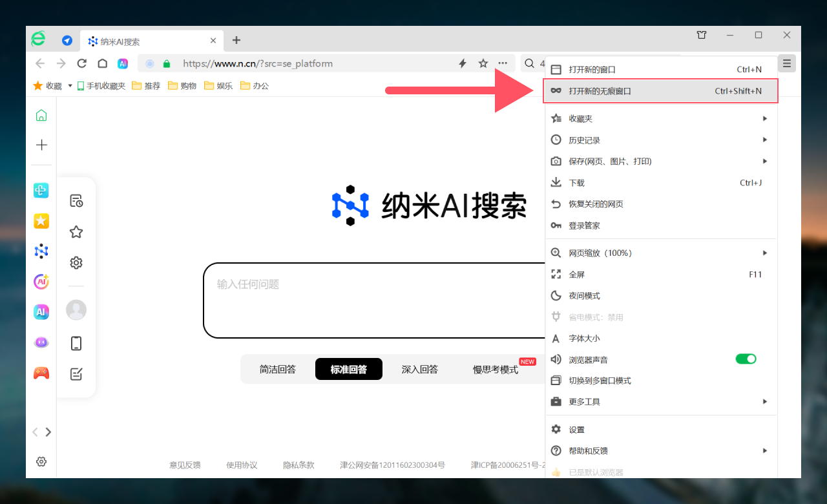This screenshot has width=827, height=504.
Task: Click the orange game controller sidebar icon
Action: click(41, 373)
